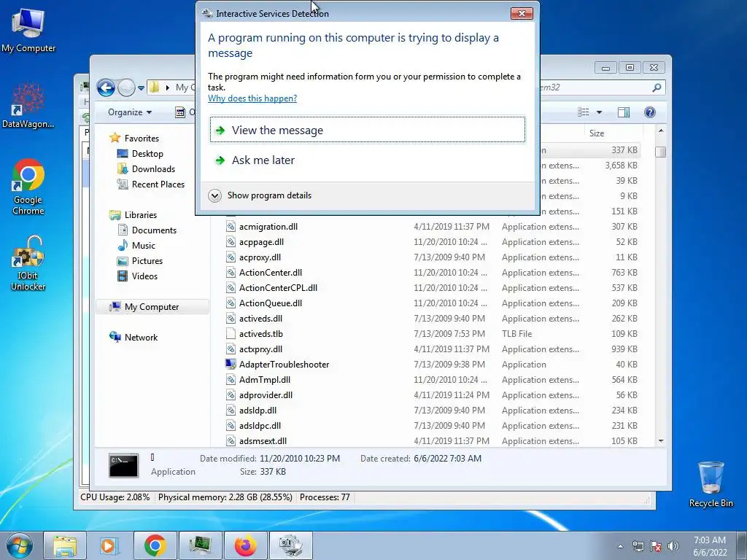Image resolution: width=747 pixels, height=560 pixels.
Task: Select Favorites in navigation pane
Action: (x=135, y=138)
